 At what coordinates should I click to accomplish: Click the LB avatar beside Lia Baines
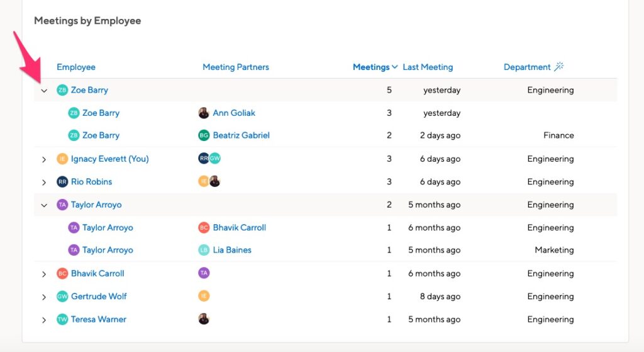coord(204,250)
